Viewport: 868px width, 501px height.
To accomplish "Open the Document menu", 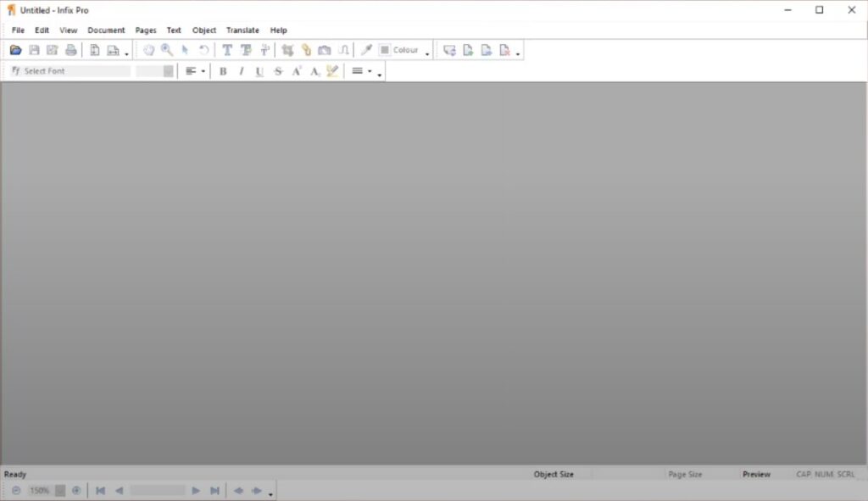I will coord(106,31).
